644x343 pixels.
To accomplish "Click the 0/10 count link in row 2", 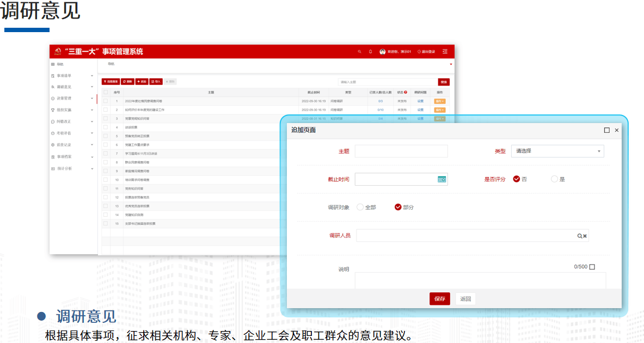I will [381, 110].
